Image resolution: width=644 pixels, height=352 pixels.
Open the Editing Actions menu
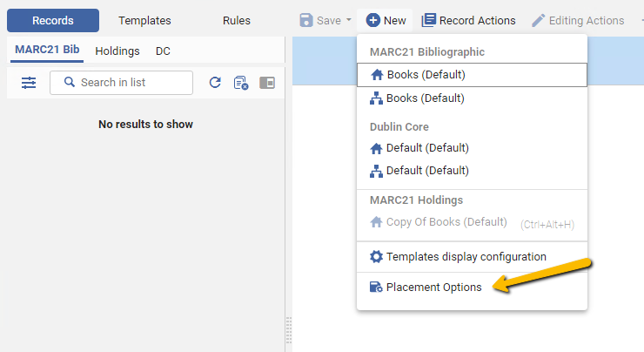[x=578, y=20]
